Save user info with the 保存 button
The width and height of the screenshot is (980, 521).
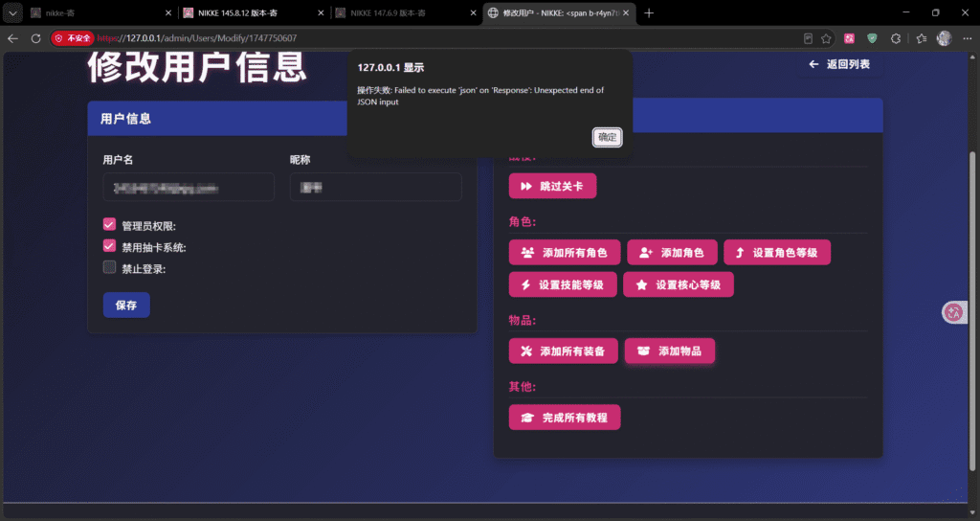point(126,305)
